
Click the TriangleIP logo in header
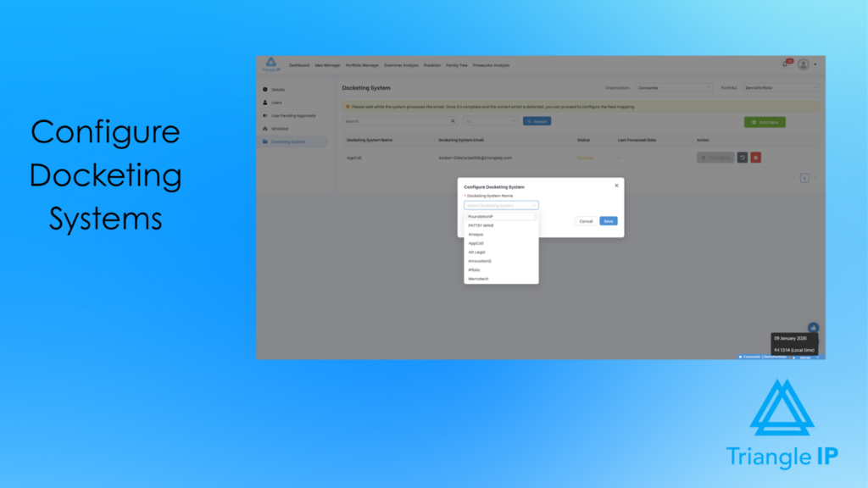pyautogui.click(x=270, y=64)
